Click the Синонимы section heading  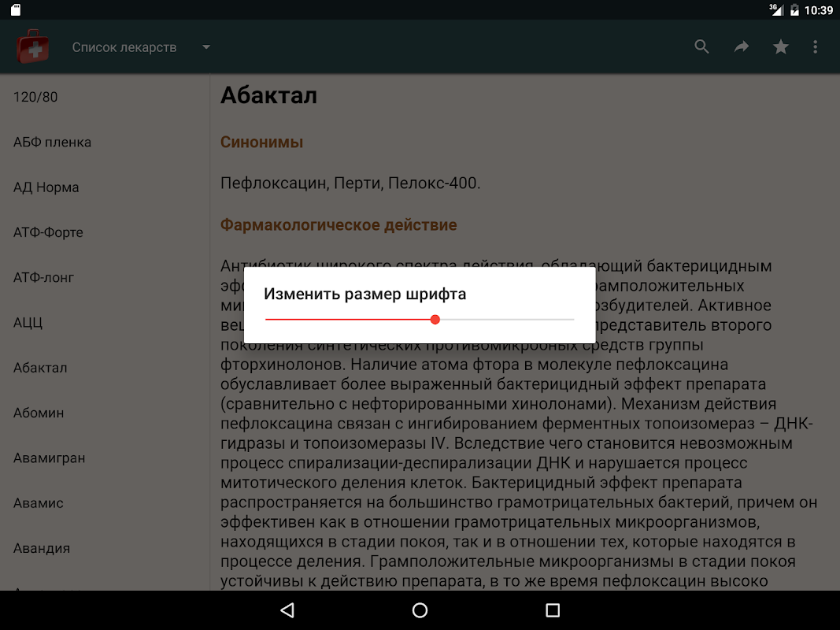[x=262, y=142]
